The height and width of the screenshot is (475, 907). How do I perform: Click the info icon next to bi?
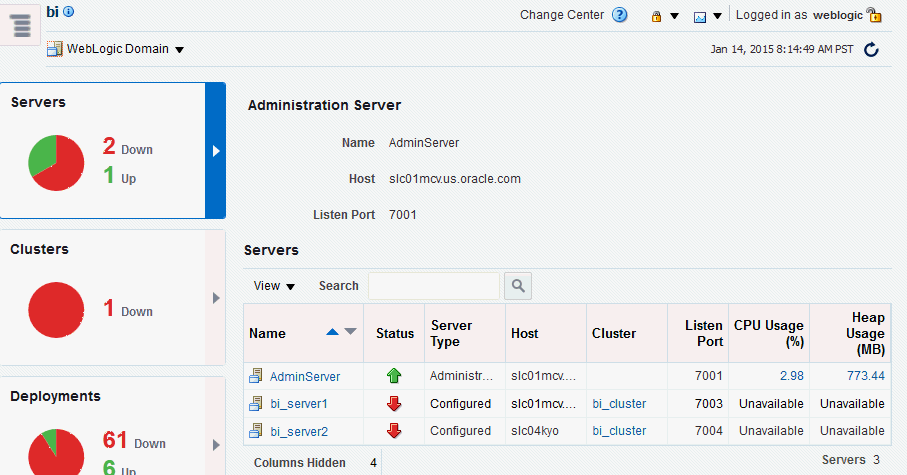(x=68, y=12)
